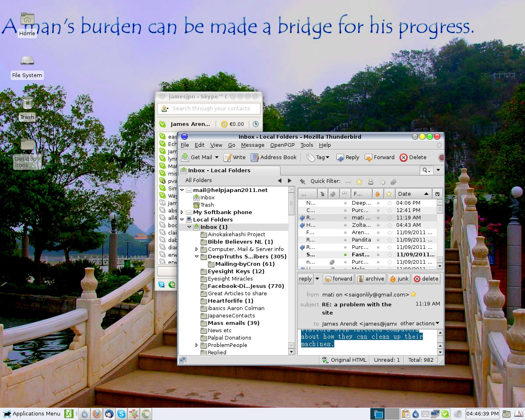Click in the Skype contacts search field
The height and width of the screenshot is (420, 525).
pyautogui.click(x=209, y=109)
